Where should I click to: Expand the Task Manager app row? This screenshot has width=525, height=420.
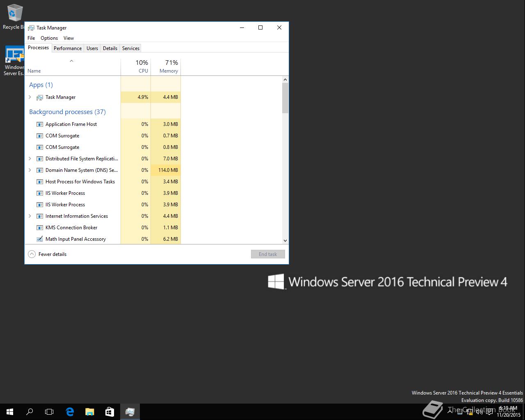30,97
